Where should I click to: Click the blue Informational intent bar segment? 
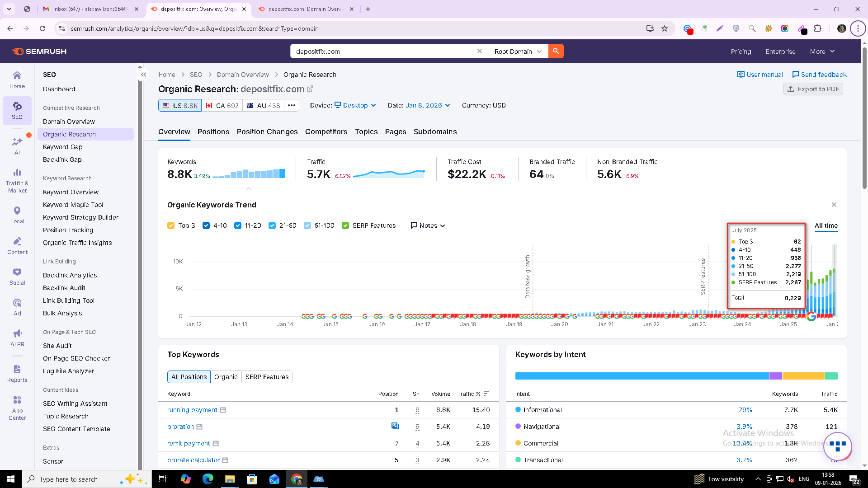(642, 376)
